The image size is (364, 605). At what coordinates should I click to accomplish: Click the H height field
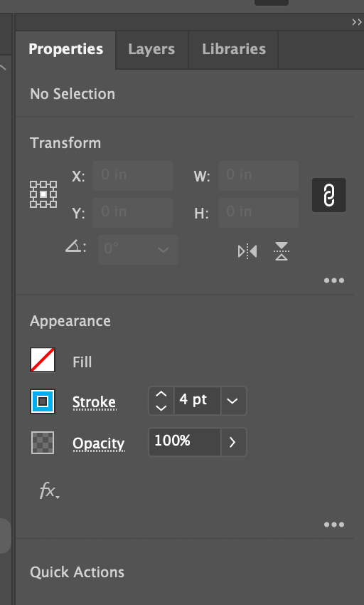259,213
